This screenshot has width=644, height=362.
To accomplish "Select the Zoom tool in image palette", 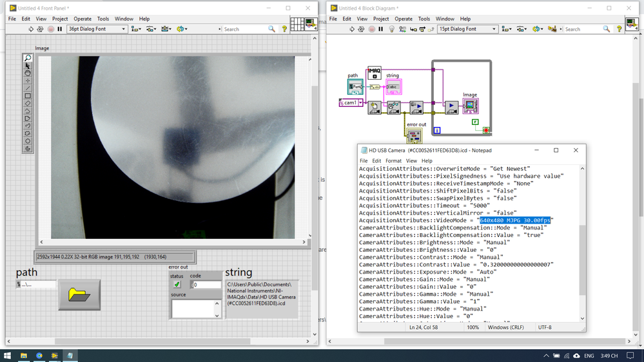I will coord(28,58).
